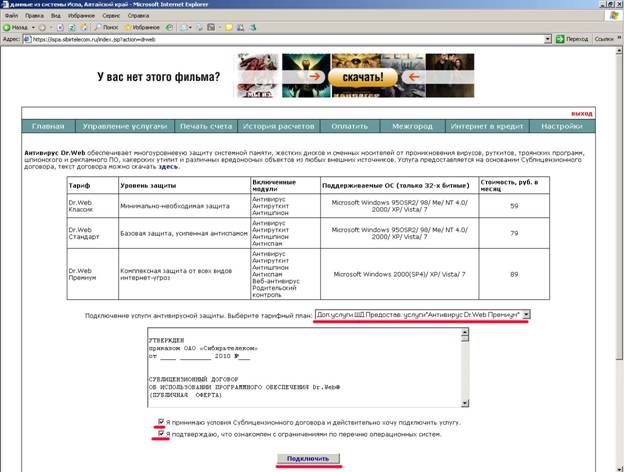Click the page scrollbar down arrow
624x472 pixels.
(619, 468)
